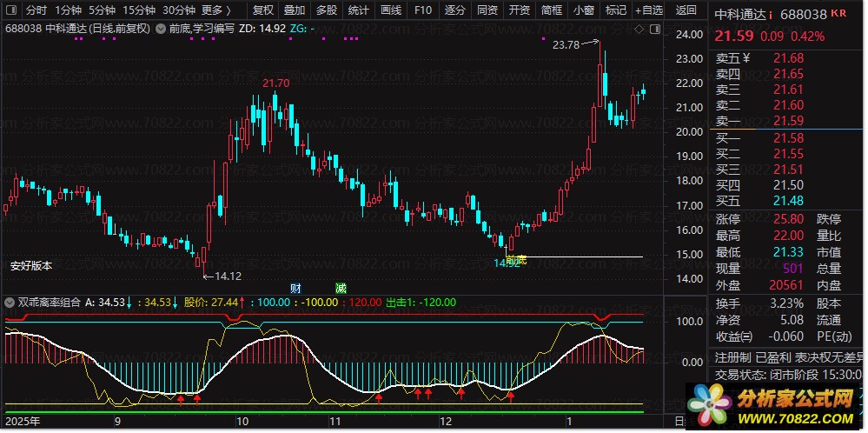Click the red info icon beside 中科通达
868x433 pixels.
click(770, 14)
